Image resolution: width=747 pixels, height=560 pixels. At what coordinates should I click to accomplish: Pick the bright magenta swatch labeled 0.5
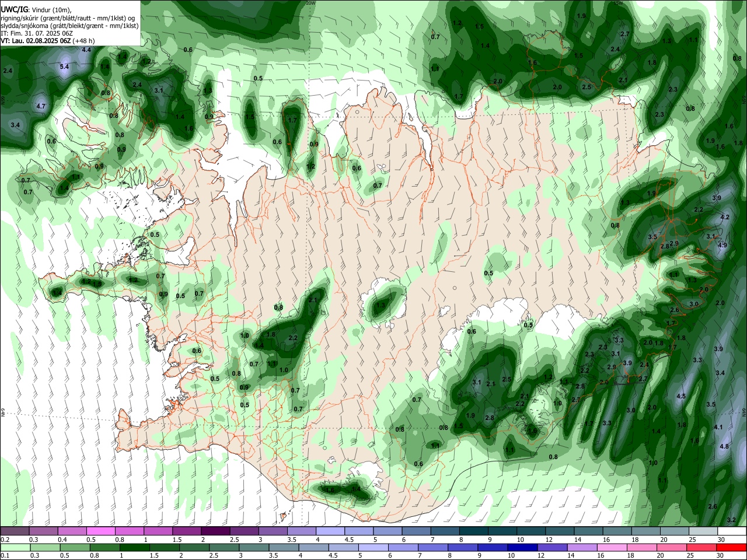pyautogui.click(x=100, y=531)
